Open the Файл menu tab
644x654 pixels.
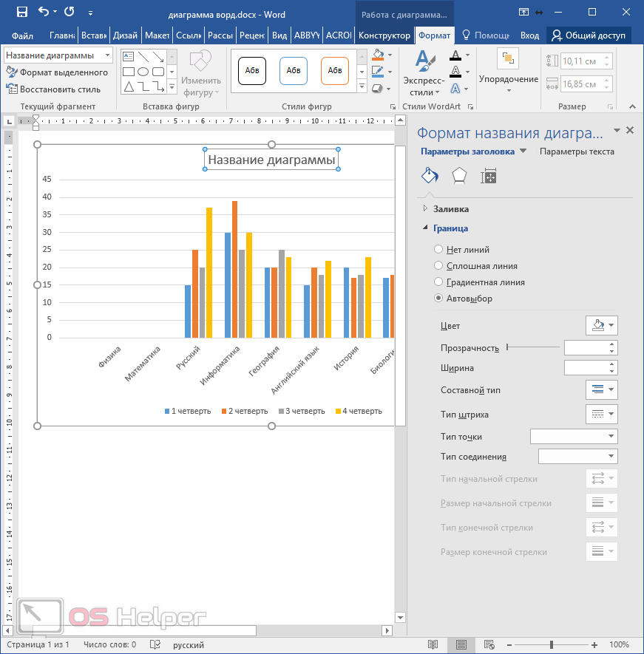pyautogui.click(x=22, y=35)
